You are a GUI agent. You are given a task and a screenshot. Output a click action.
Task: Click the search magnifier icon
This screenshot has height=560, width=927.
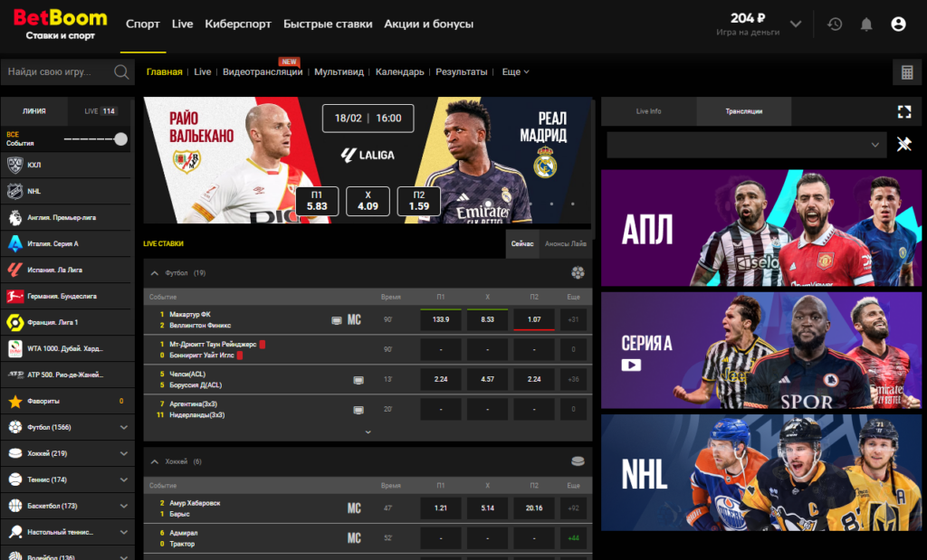tap(121, 72)
